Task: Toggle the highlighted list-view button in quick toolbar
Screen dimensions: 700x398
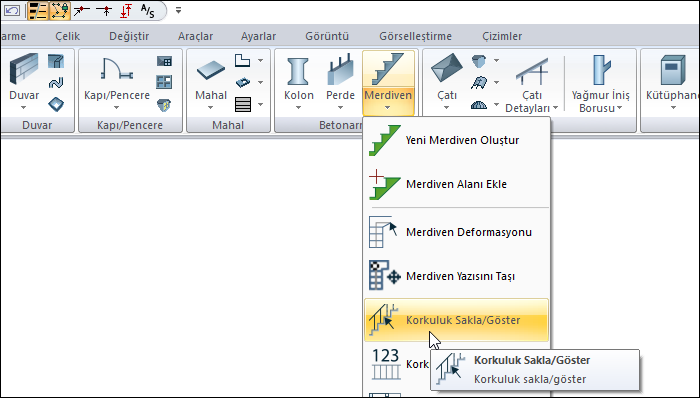Action: click(38, 11)
